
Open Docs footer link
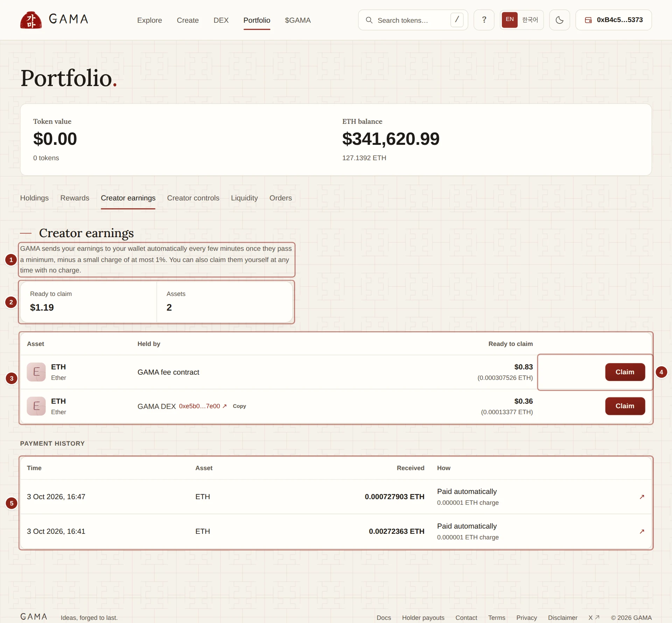[x=384, y=617]
